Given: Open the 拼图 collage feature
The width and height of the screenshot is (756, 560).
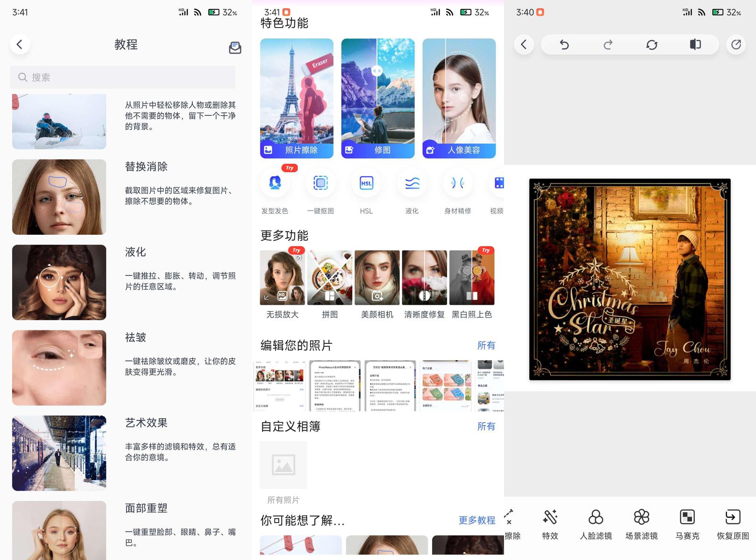Looking at the screenshot, I should (x=330, y=278).
